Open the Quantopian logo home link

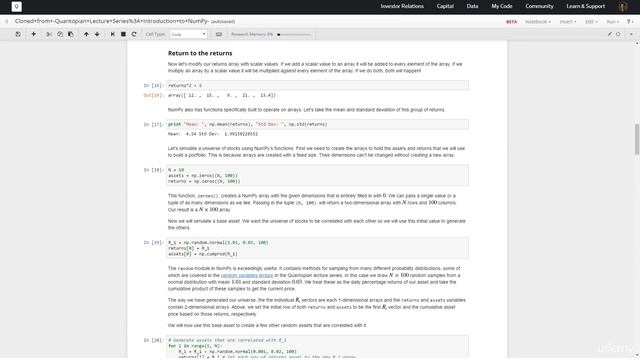click(16, 6)
